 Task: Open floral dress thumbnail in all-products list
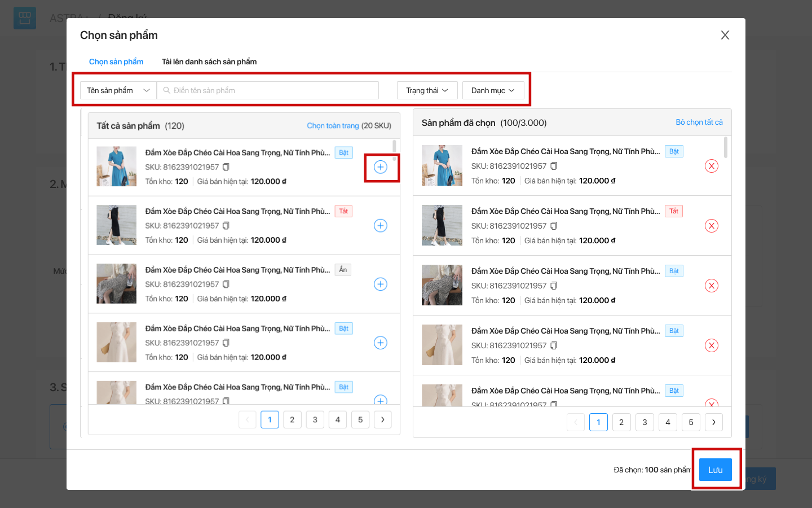[117, 284]
